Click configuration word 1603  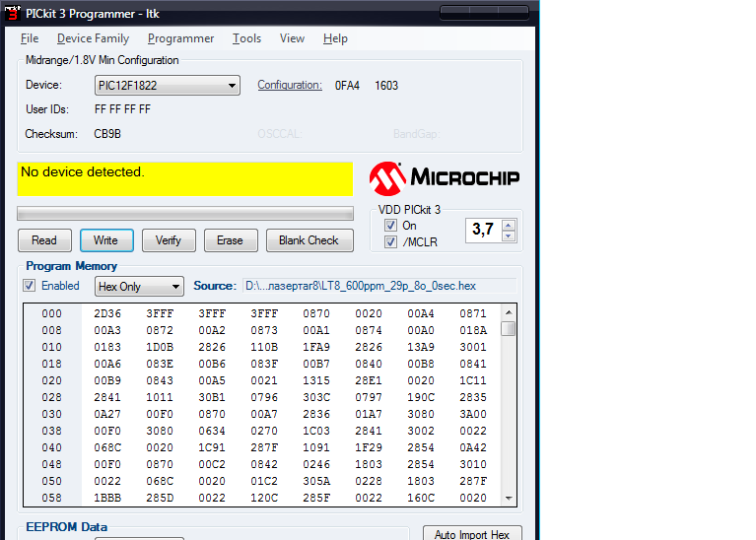pyautogui.click(x=386, y=86)
